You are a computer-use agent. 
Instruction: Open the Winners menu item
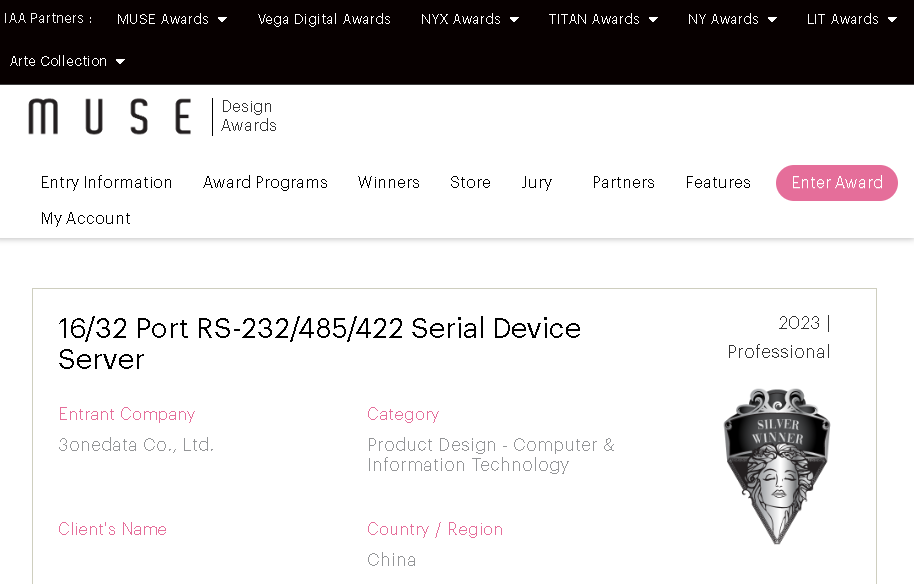tap(389, 182)
